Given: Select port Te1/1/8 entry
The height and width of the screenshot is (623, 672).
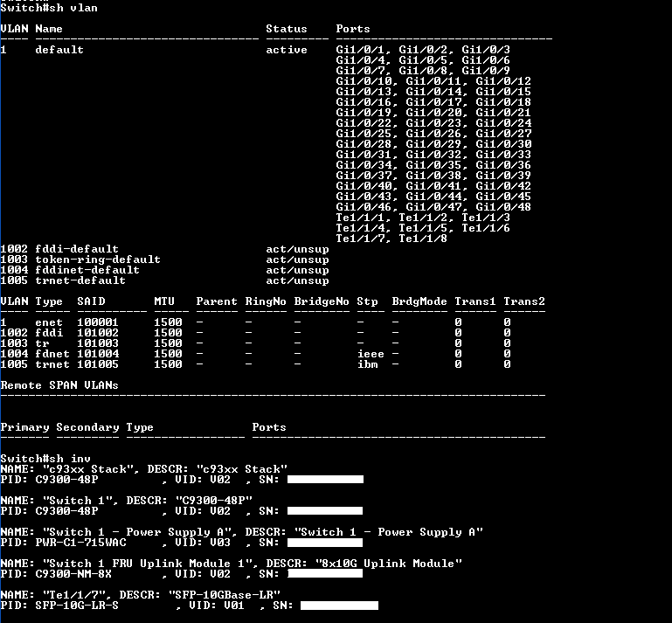Looking at the screenshot, I should coord(423,239).
